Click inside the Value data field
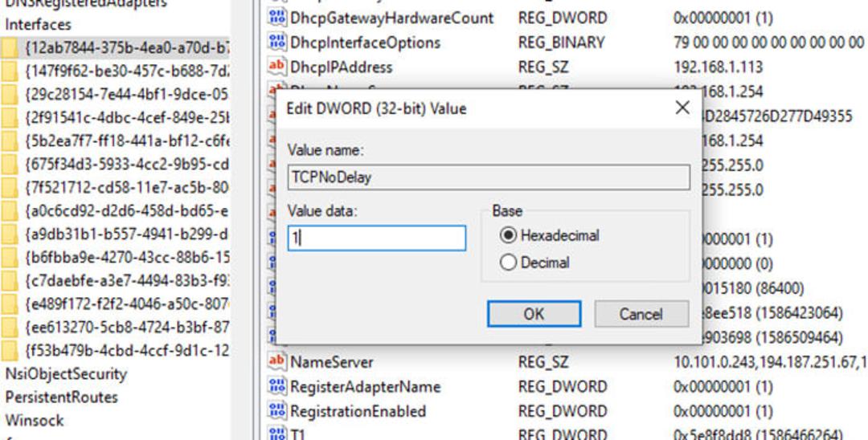This screenshot has height=440, width=868. coord(376,238)
